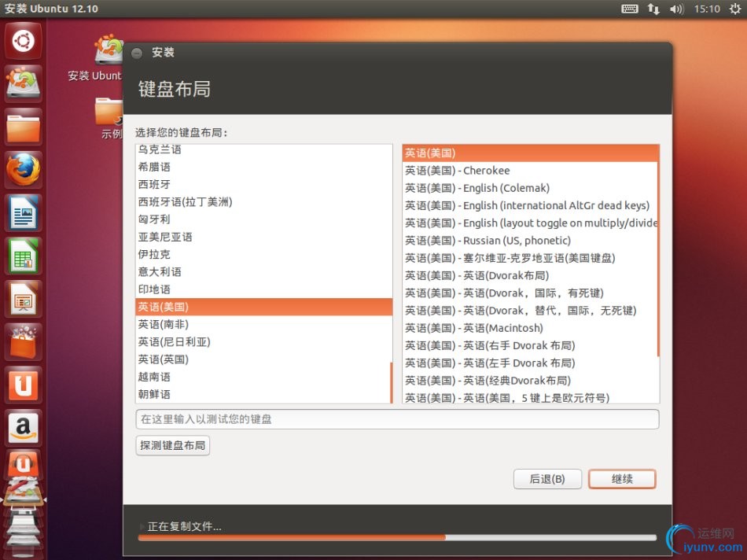Click the Install Ubuntu launcher icon in the dock

click(24, 83)
